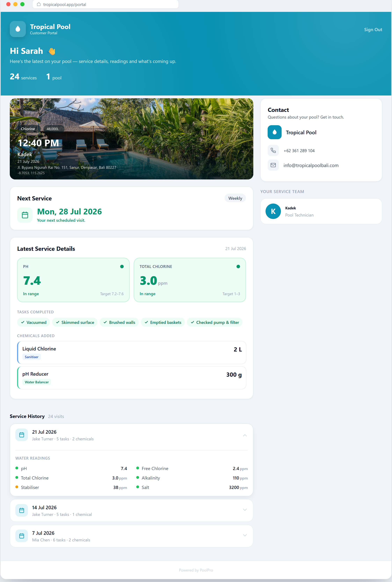The image size is (392, 582).
Task: Click the calendar icon for 14 Jul 2026 visit
Action: pyautogui.click(x=22, y=510)
